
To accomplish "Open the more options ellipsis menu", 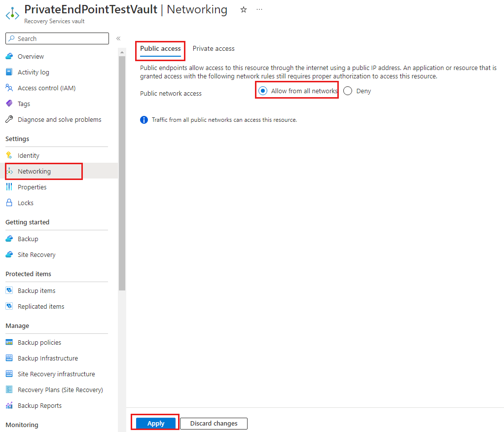I will pos(259,10).
